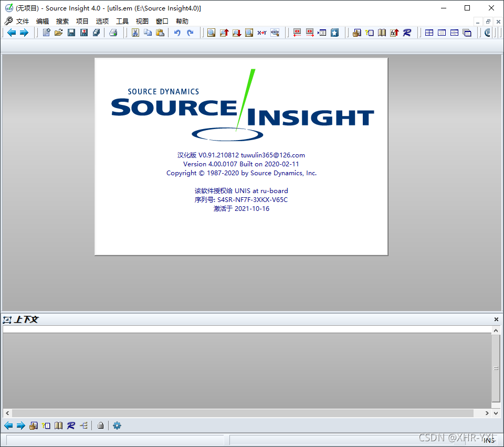Go back in the context panel toolbar
This screenshot has height=447, width=504.
click(8, 425)
